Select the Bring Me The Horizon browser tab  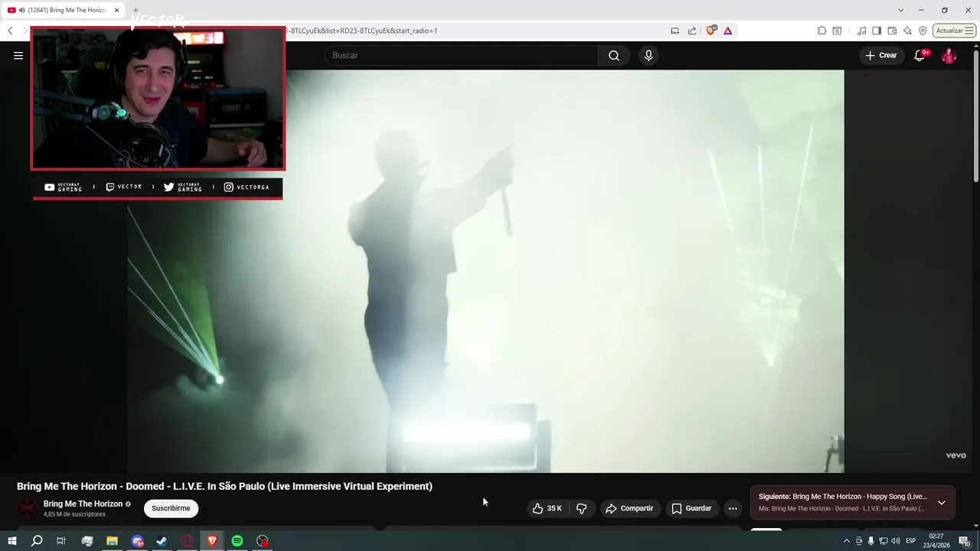click(x=64, y=10)
